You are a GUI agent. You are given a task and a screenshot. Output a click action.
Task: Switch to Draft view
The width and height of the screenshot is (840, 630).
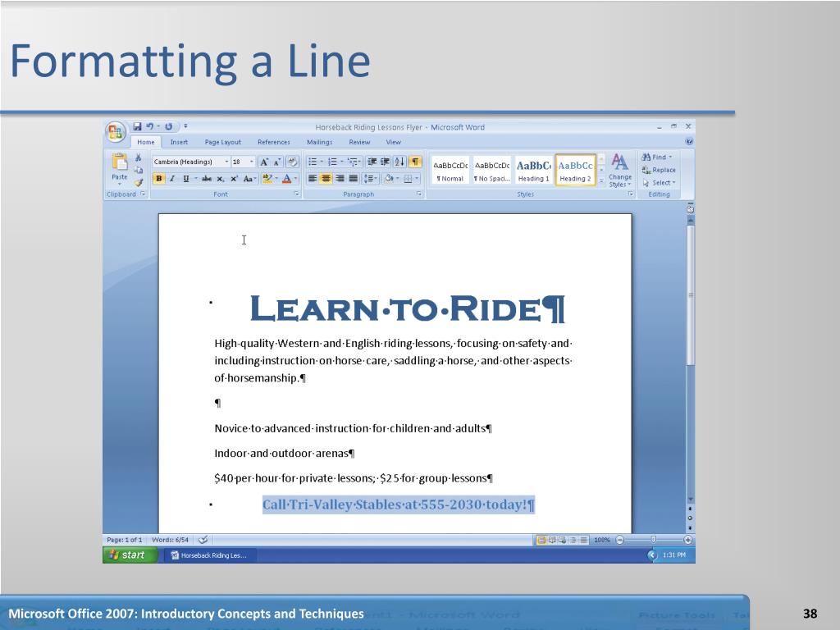pyautogui.click(x=583, y=540)
